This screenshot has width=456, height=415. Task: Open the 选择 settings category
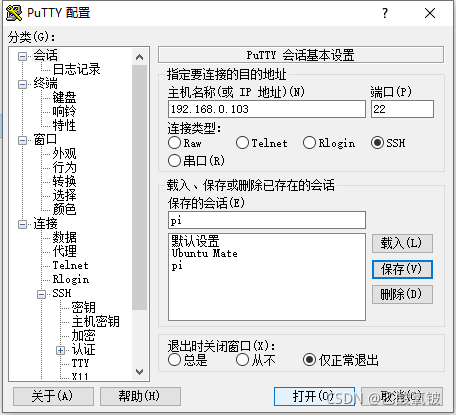pos(64,195)
